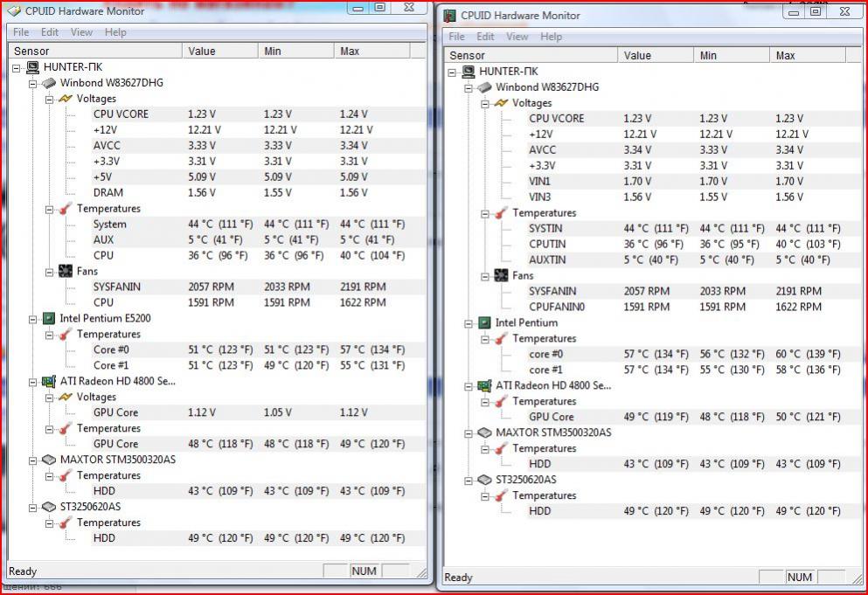Open Help menu in left window
Screen dimensions: 868x595
(115, 32)
